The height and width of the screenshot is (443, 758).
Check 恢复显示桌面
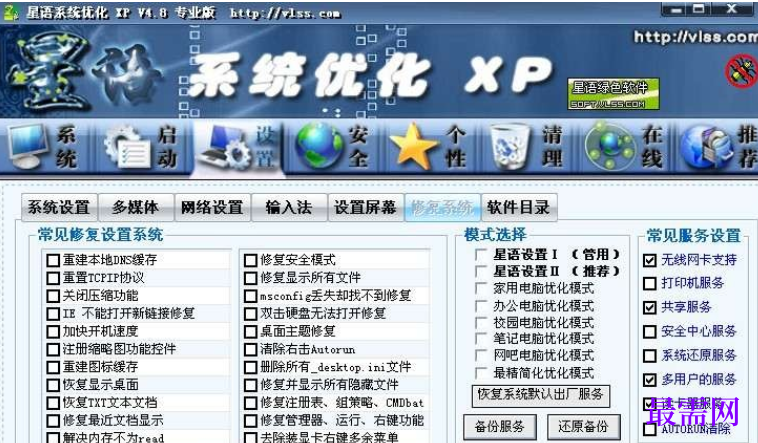pyautogui.click(x=53, y=385)
